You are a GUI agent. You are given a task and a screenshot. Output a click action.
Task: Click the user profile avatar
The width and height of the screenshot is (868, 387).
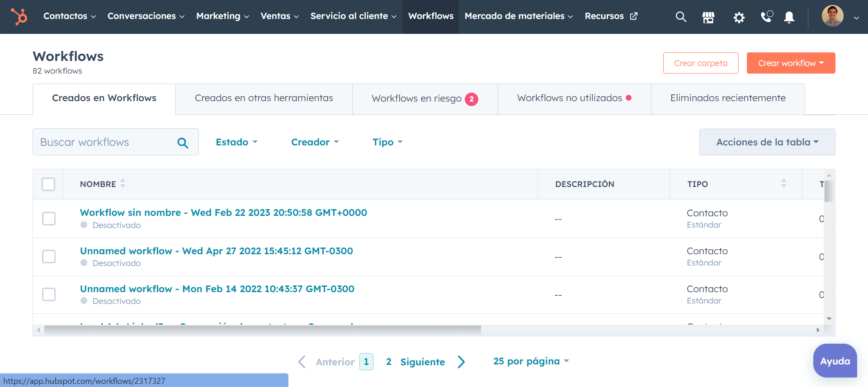click(x=832, y=16)
